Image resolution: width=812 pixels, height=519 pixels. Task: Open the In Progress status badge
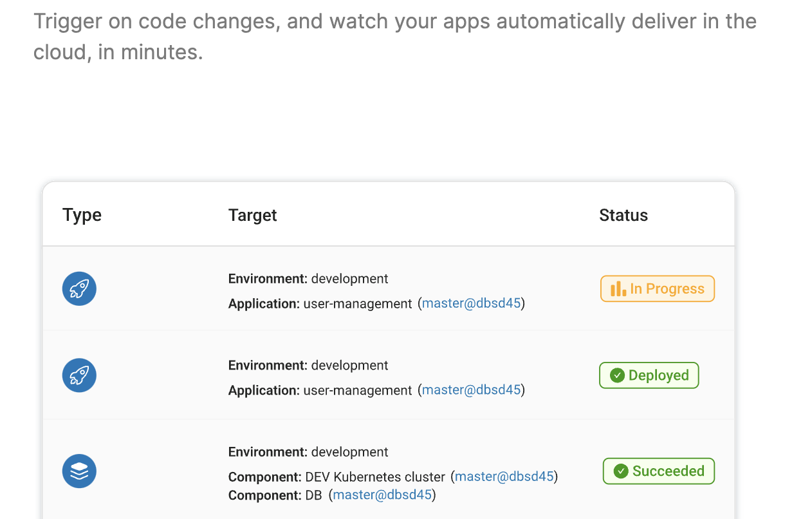[657, 288]
